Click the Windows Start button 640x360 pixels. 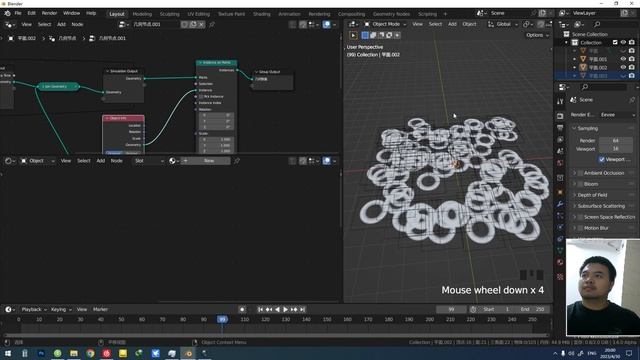[8, 353]
